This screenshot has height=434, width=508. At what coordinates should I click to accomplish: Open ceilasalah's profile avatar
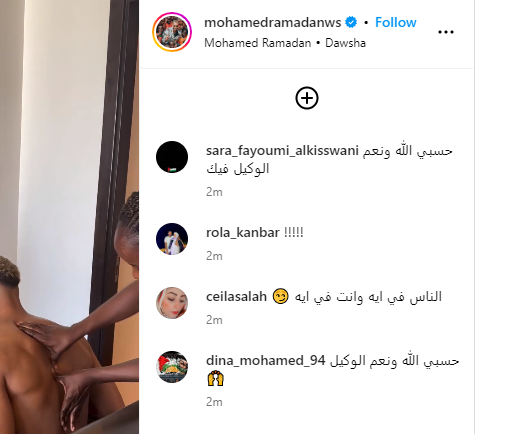pos(172,303)
